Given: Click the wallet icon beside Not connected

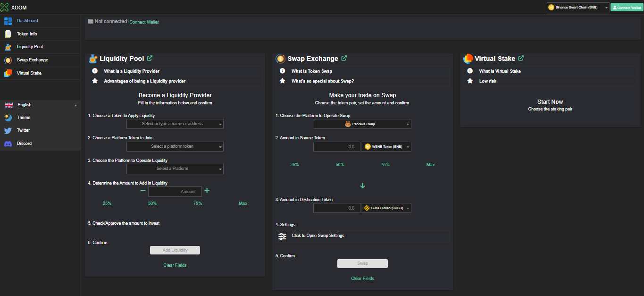Looking at the screenshot, I should [x=91, y=21].
